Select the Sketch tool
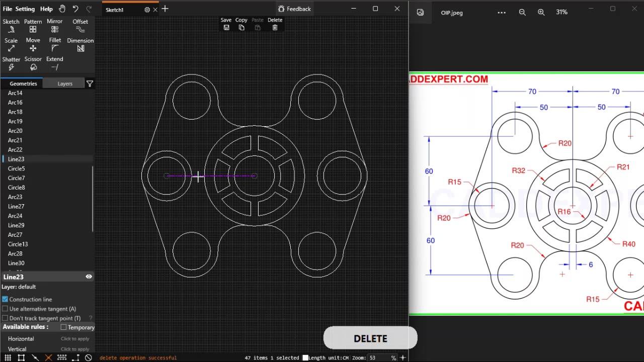 tap(11, 26)
